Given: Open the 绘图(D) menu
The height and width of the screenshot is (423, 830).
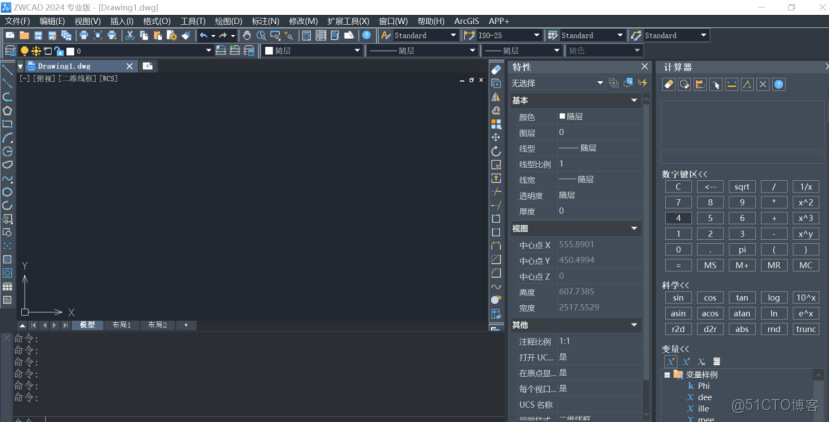Looking at the screenshot, I should [x=229, y=21].
